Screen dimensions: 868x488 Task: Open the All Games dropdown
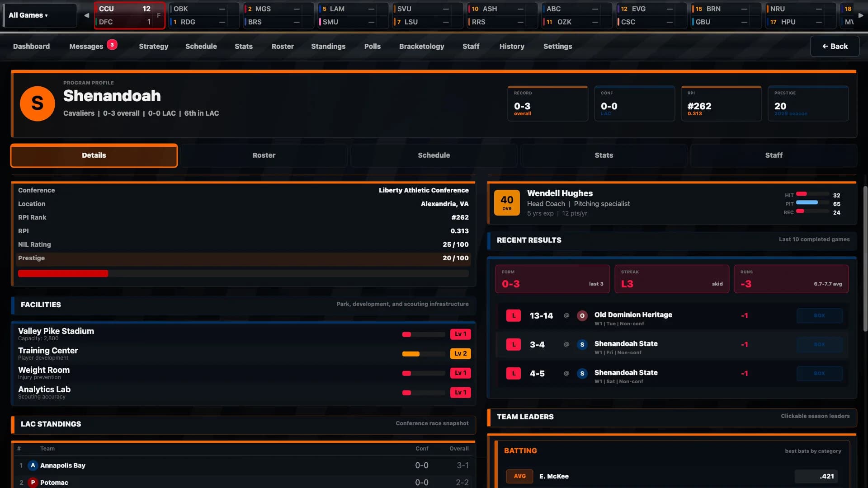pyautogui.click(x=40, y=15)
